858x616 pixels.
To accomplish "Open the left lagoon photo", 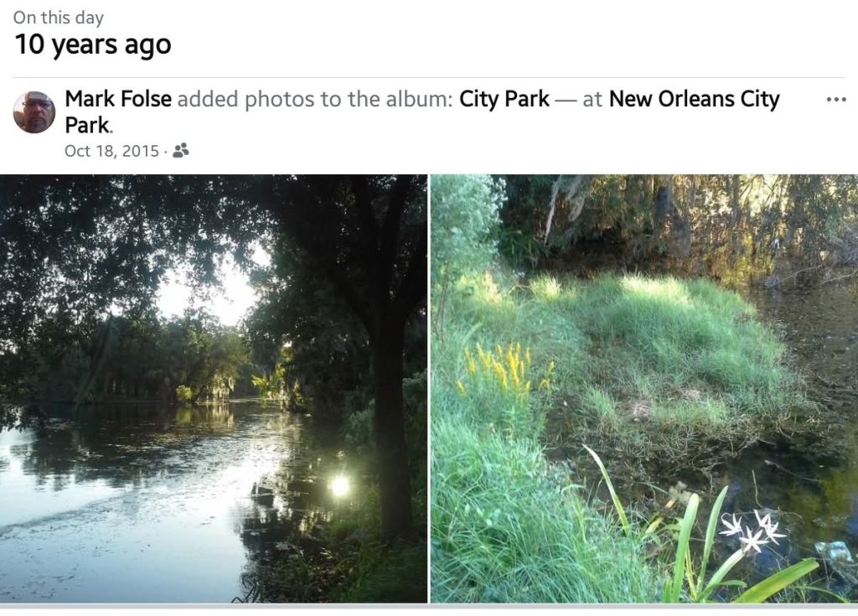I will tap(213, 388).
